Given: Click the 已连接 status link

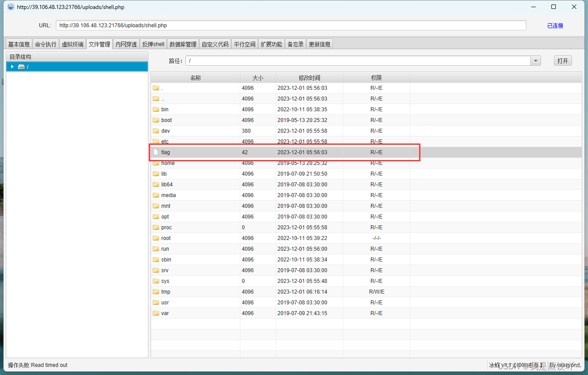Looking at the screenshot, I should pyautogui.click(x=555, y=26).
